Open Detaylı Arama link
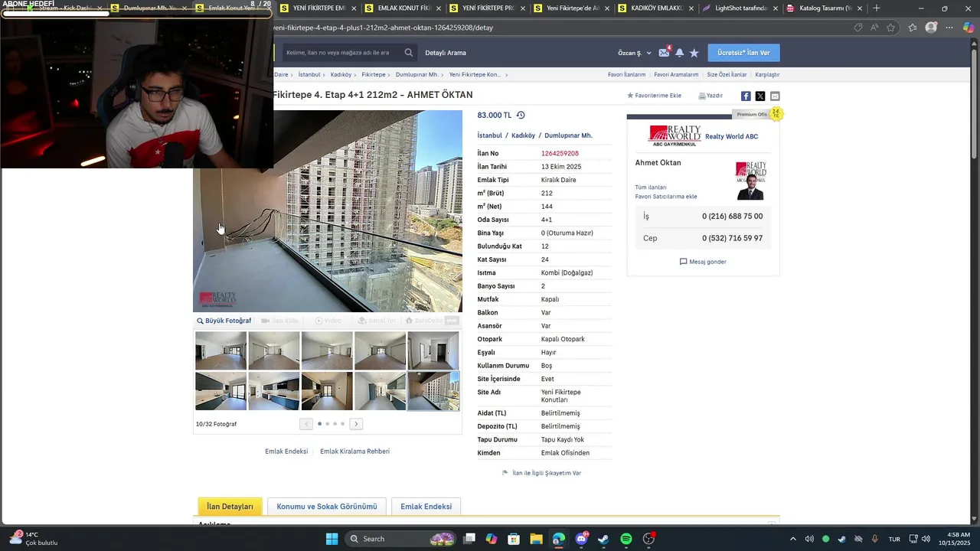This screenshot has height=551, width=980. [446, 53]
